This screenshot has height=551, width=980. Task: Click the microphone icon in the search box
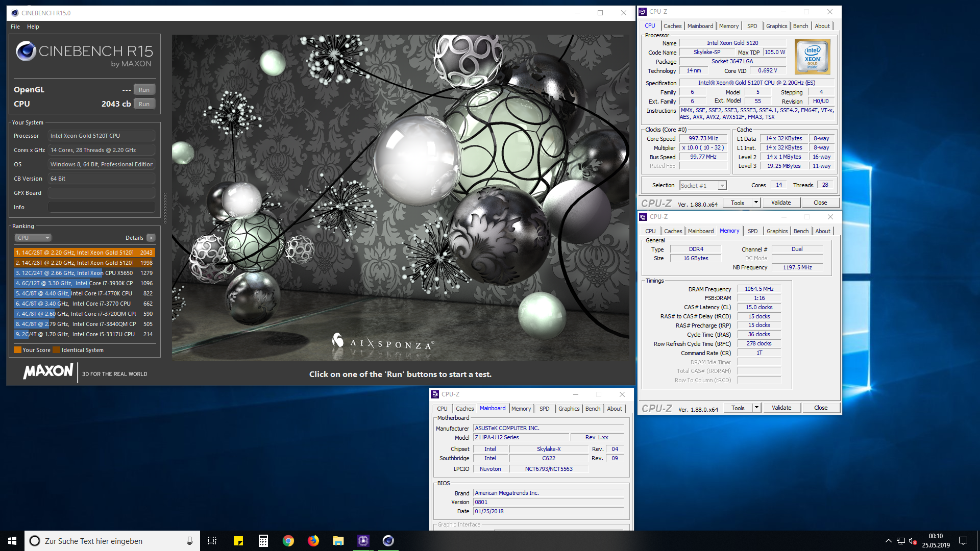[x=189, y=541]
